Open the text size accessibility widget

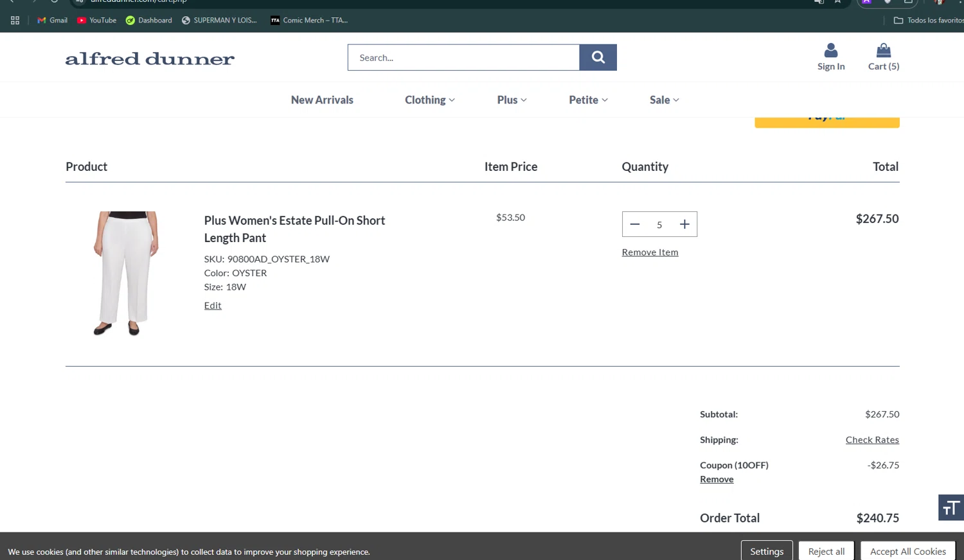click(x=951, y=507)
